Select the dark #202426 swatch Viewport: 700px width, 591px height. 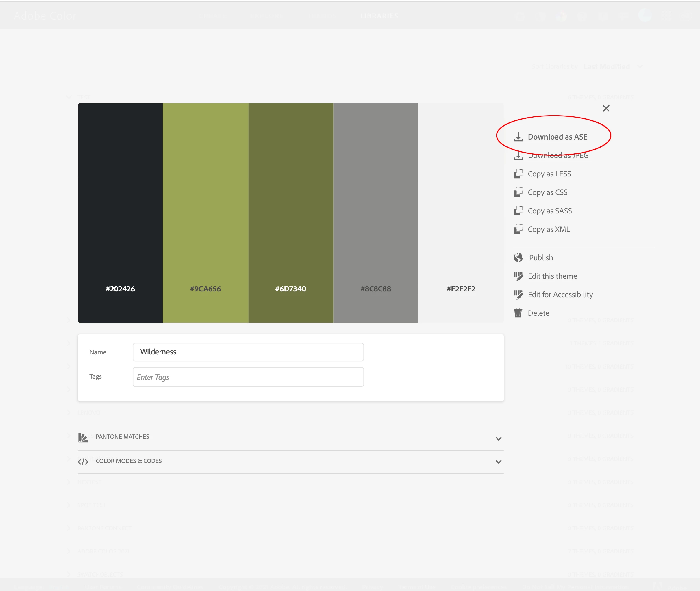click(x=120, y=212)
